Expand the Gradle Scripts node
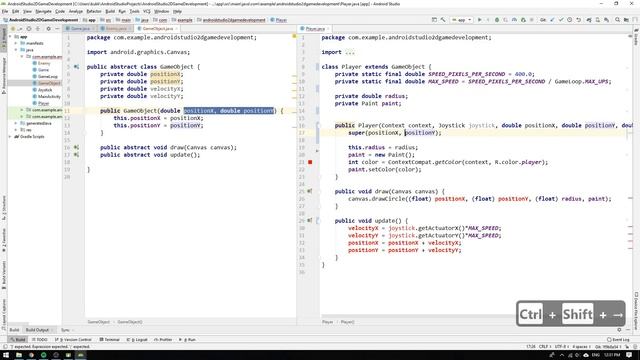This screenshot has width=640, height=360. click(11, 136)
